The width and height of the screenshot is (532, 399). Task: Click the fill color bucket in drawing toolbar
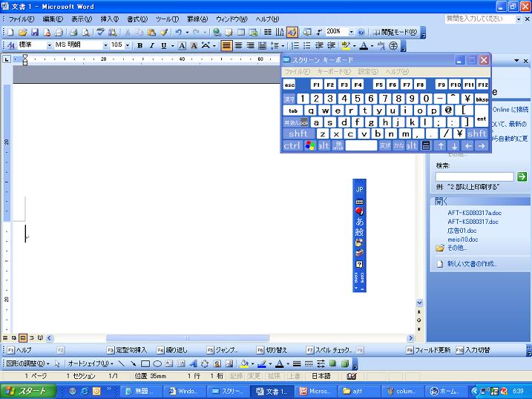point(244,363)
